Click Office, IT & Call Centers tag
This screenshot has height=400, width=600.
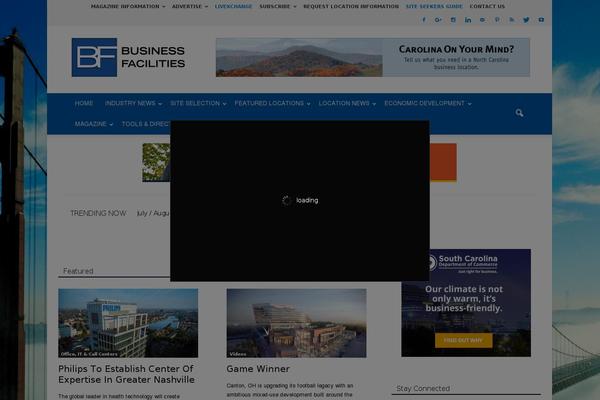89,354
